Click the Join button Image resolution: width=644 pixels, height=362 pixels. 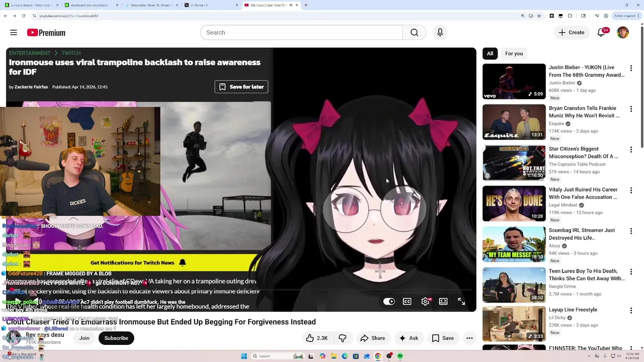click(x=84, y=338)
